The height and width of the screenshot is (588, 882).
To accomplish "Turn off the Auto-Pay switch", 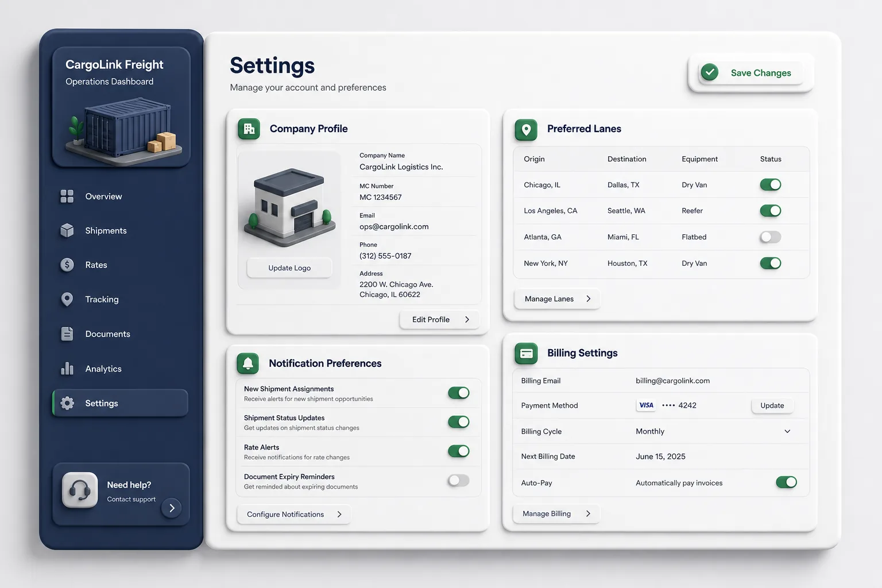I will pos(786,482).
